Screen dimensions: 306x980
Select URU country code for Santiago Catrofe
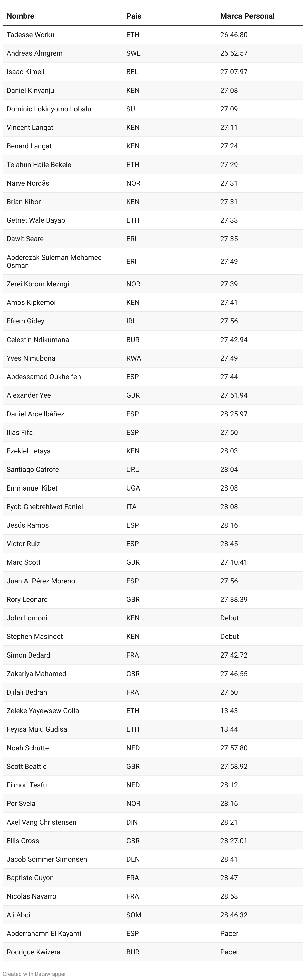pos(133,469)
